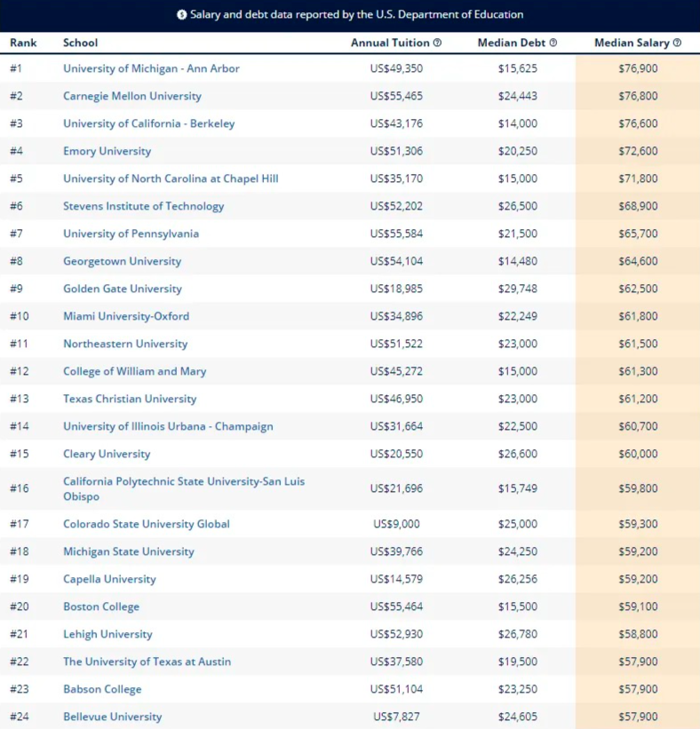Select the US$14,579 tuition value

coord(396,579)
